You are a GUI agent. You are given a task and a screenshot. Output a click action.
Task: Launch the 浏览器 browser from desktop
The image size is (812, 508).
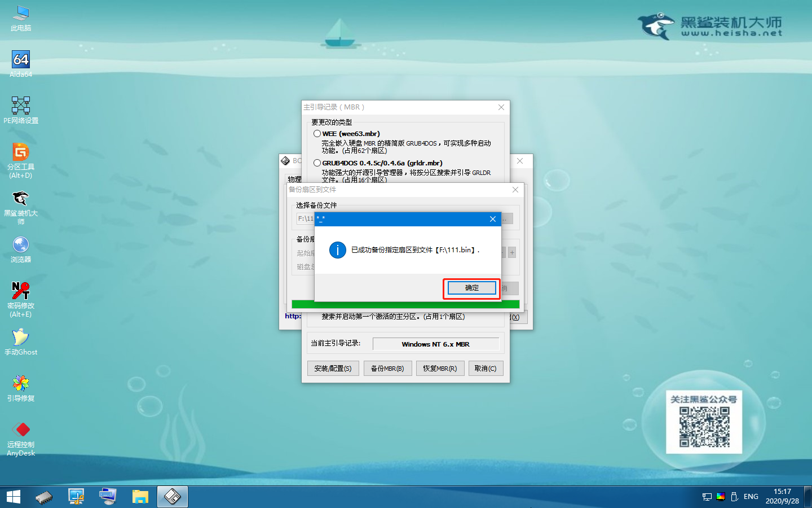pos(20,244)
